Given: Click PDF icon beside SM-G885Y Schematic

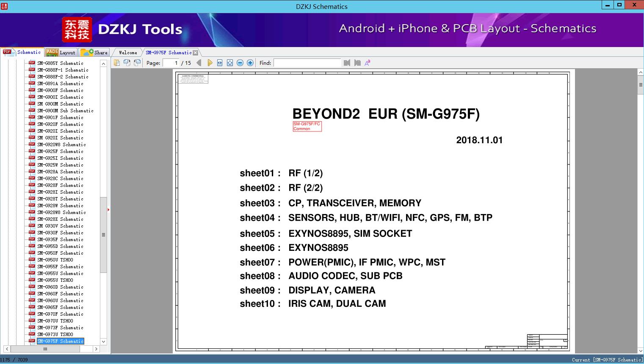Looking at the screenshot, I should [32, 63].
